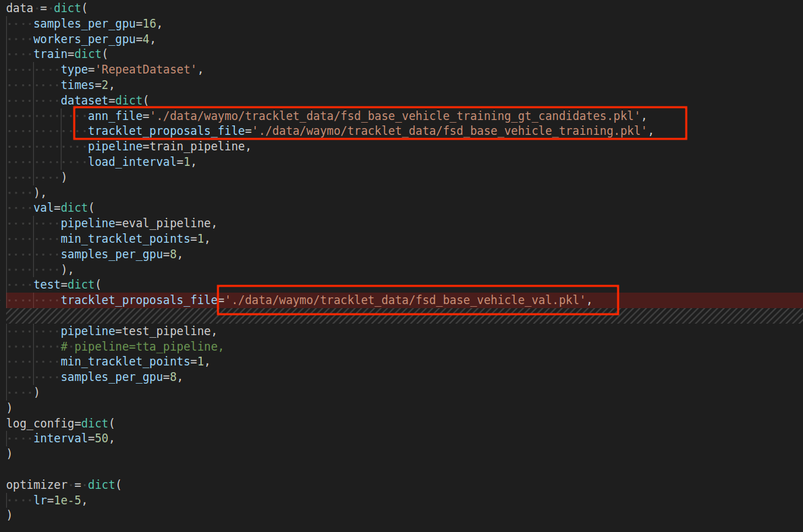The height and width of the screenshot is (532, 803).
Task: Click the 'RepeatDataset' string literal
Action: point(145,69)
